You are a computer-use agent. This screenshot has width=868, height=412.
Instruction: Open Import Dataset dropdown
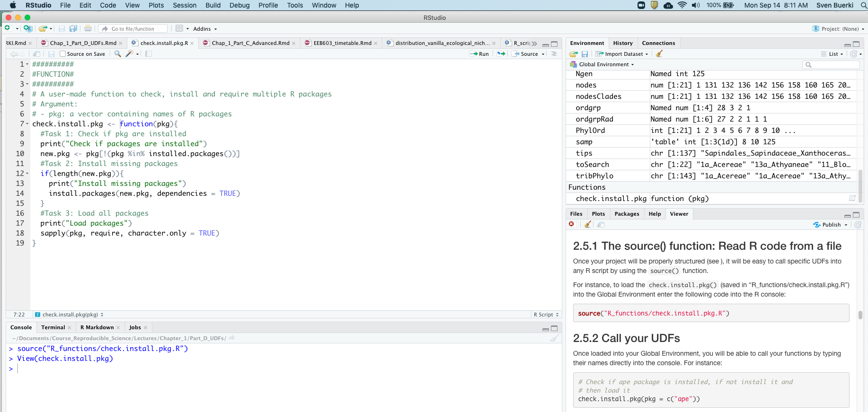[622, 54]
